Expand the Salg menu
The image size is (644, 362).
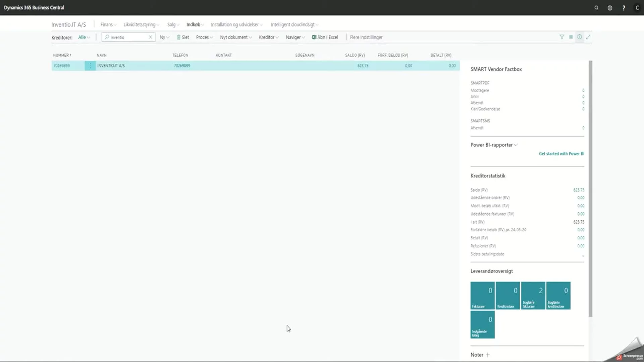173,24
